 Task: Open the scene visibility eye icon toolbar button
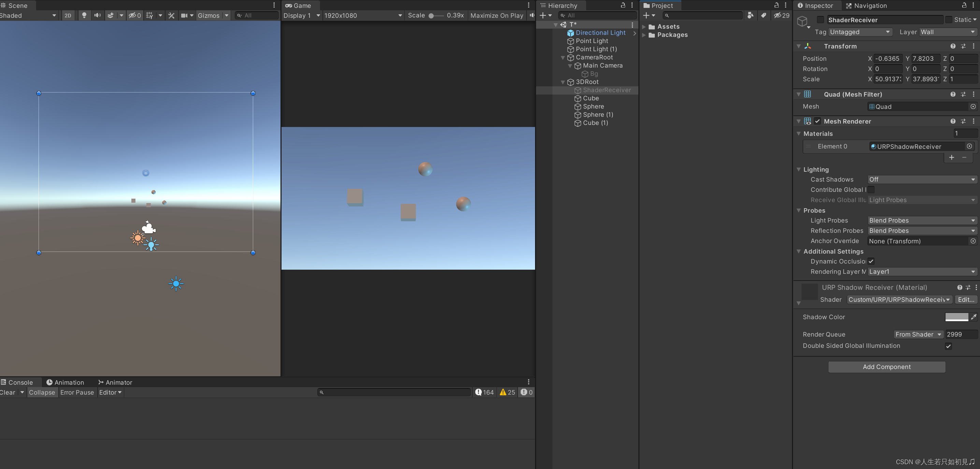tap(133, 16)
